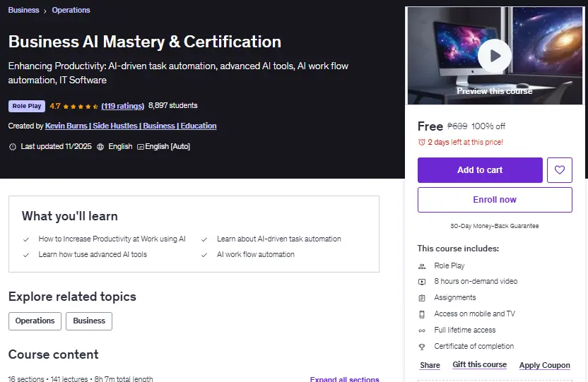Click checkmark beside 'How to Increase Productivity'
Screen dimensions: 588x382
point(26,239)
